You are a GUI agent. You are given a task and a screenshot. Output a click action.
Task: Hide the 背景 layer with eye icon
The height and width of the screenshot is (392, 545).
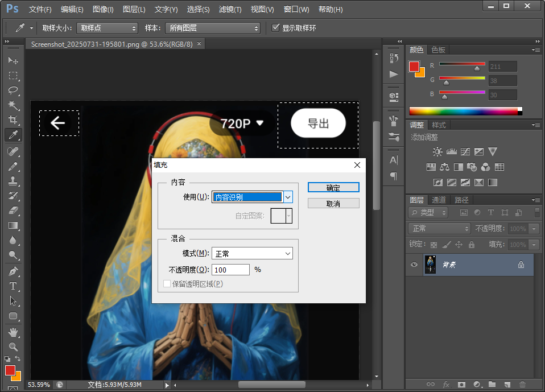point(414,265)
